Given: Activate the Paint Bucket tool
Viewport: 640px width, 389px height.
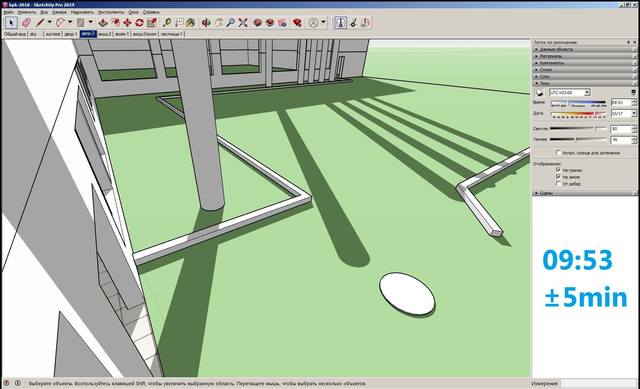Looking at the screenshot, I should point(190,23).
